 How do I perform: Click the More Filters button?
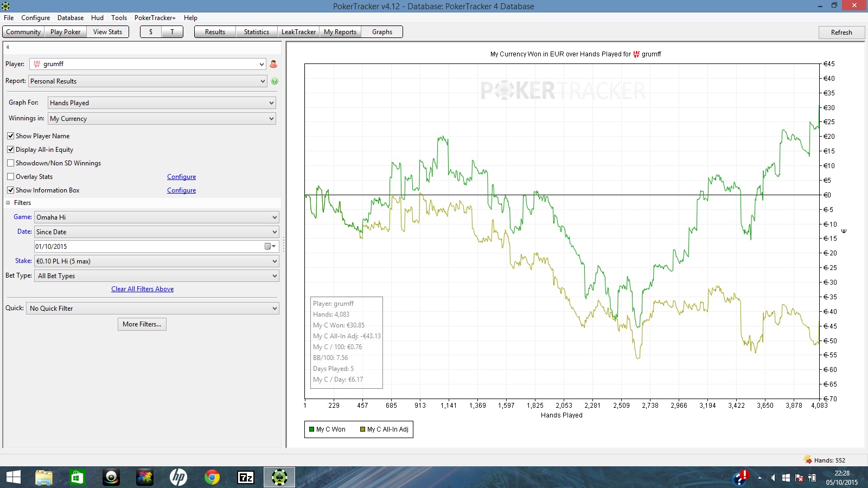coord(142,324)
